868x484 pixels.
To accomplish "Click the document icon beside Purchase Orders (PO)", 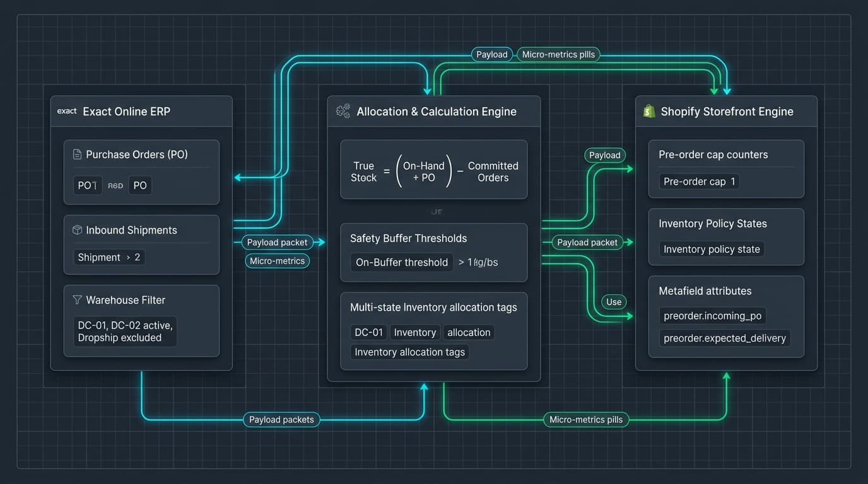I will [x=77, y=154].
